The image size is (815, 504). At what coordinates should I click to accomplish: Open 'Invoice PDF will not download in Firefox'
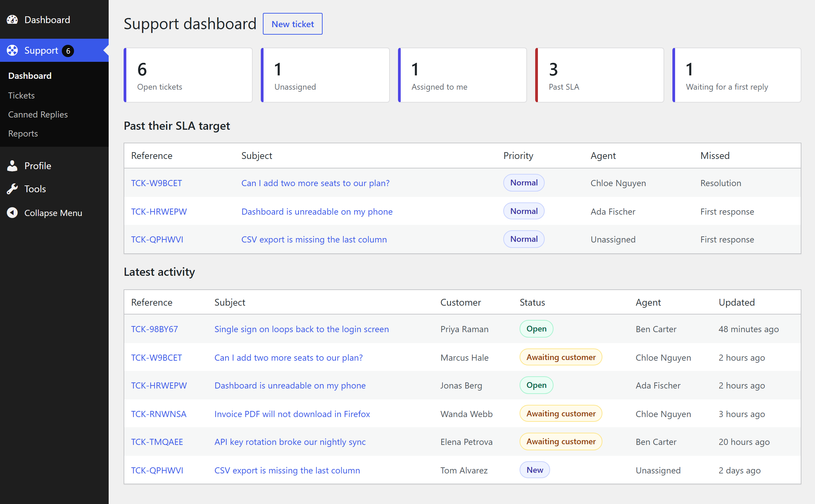pos(292,414)
